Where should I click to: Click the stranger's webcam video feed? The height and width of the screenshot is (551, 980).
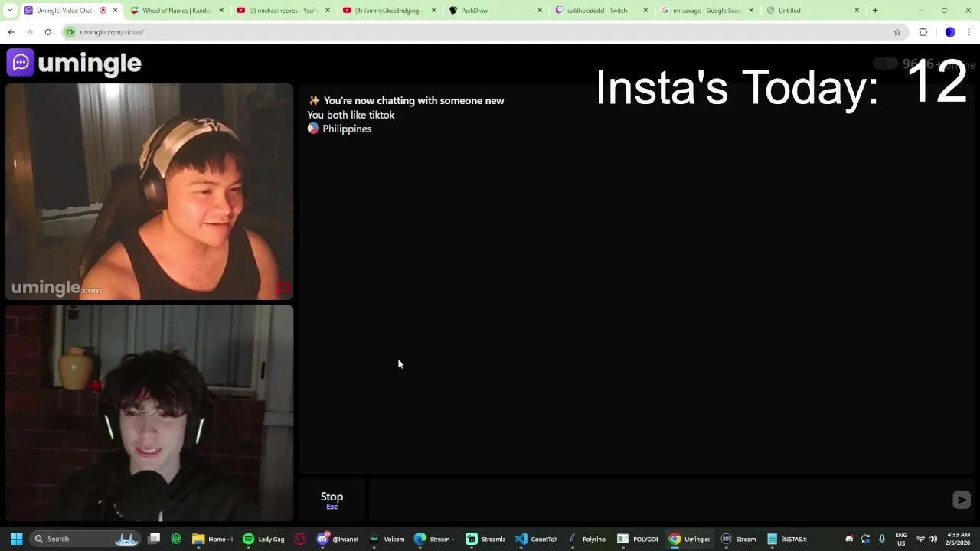pyautogui.click(x=149, y=192)
